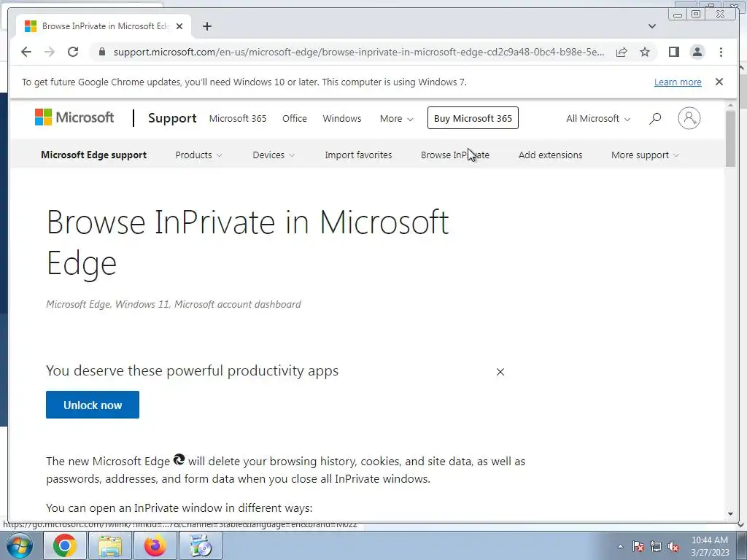
Task: Click the page title heading text
Action: tap(247, 242)
